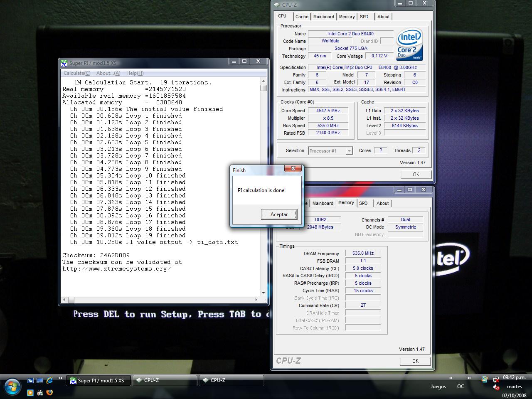Image resolution: width=532 pixels, height=399 pixels.
Task: Switch to first CPU-Z taskbar button
Action: (165, 380)
